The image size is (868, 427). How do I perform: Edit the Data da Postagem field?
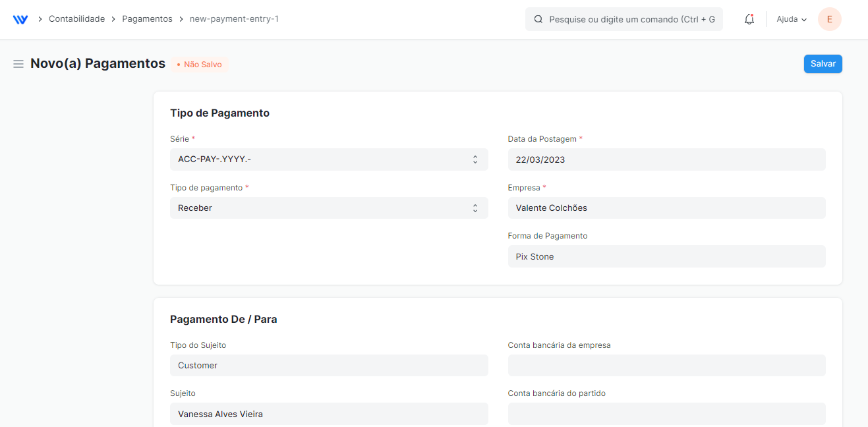(x=666, y=159)
